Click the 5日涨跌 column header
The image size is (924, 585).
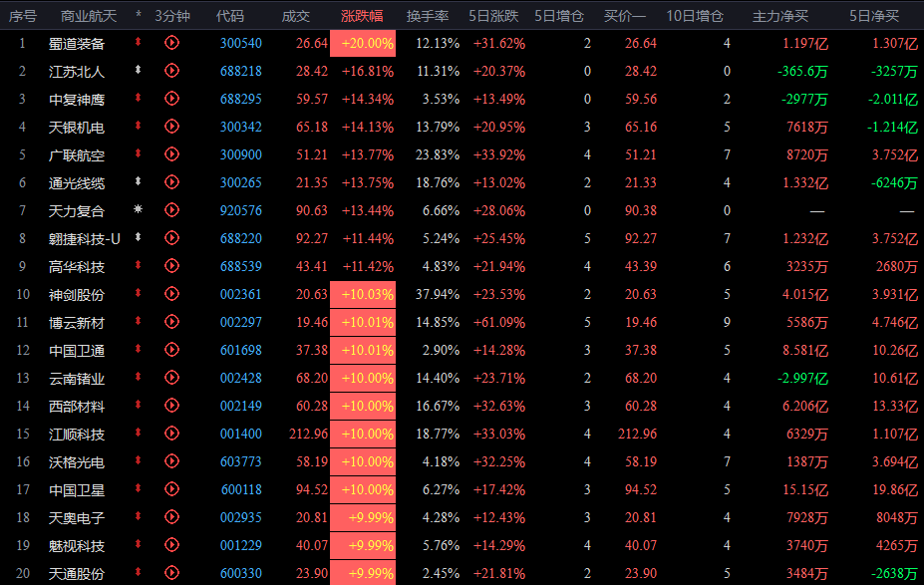[x=495, y=16]
